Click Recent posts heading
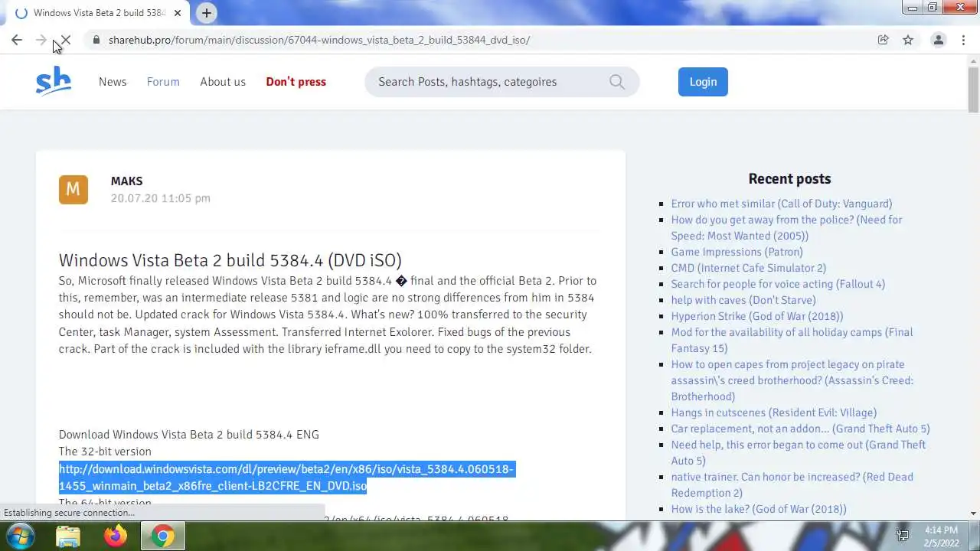The width and height of the screenshot is (980, 551). [789, 179]
